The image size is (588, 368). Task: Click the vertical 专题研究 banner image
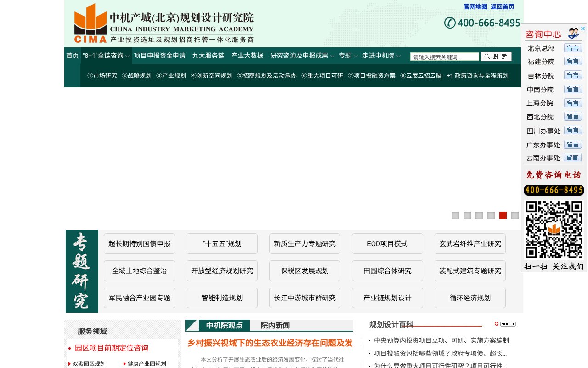pos(82,271)
